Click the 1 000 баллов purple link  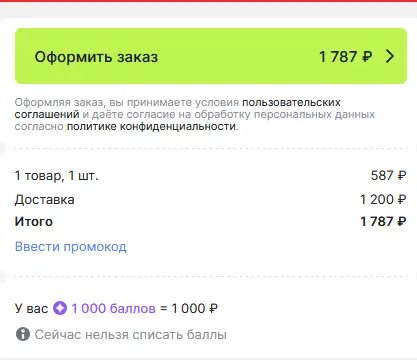[x=113, y=308]
